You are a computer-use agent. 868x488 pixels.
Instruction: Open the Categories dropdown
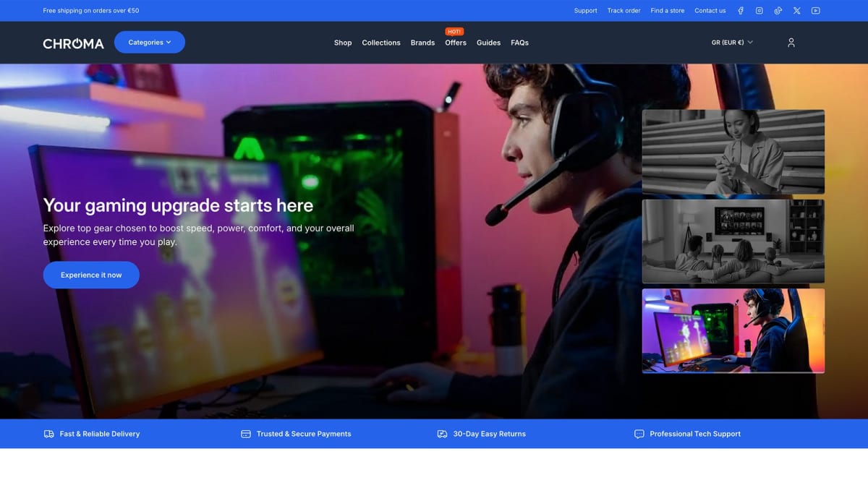(x=149, y=42)
